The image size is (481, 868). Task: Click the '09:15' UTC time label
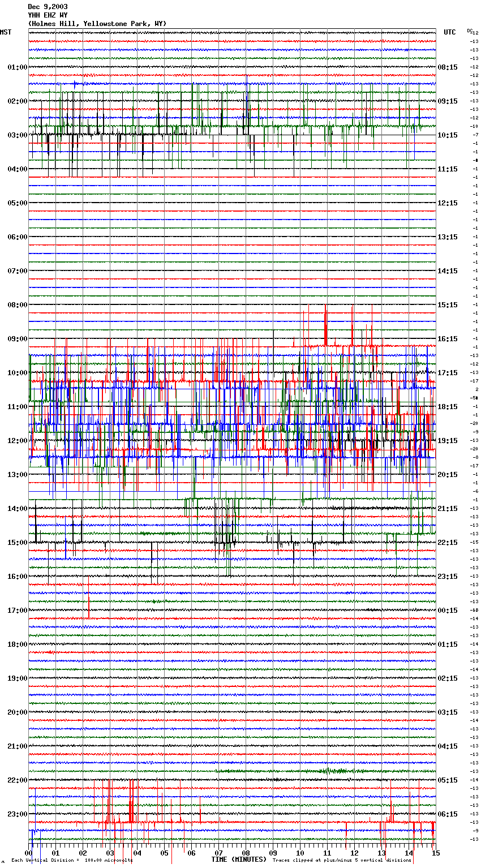(x=448, y=101)
